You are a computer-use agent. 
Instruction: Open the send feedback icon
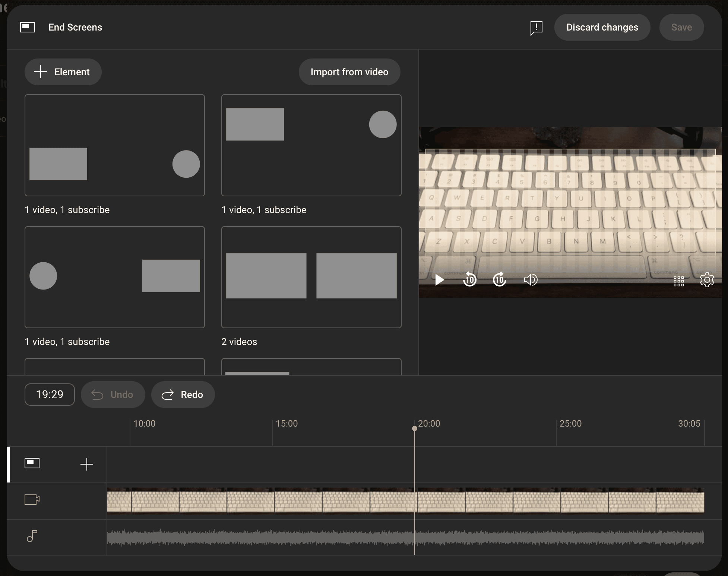coord(536,28)
